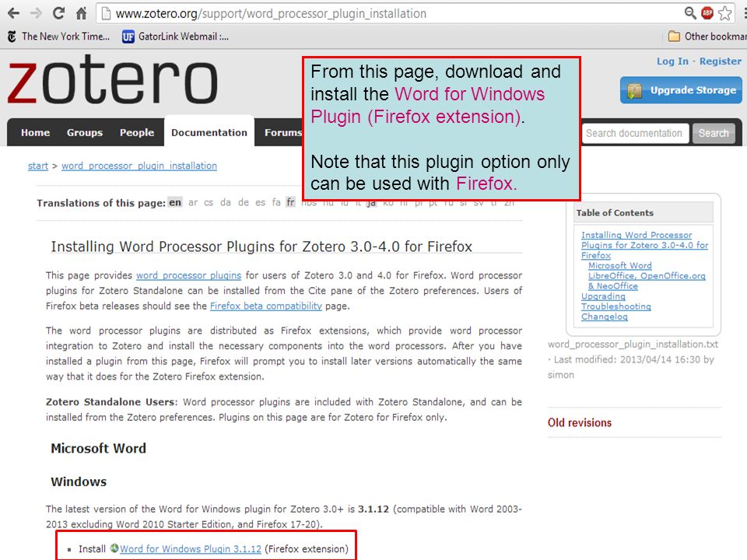
Task: Switch to the 'es' translation
Action: click(260, 203)
